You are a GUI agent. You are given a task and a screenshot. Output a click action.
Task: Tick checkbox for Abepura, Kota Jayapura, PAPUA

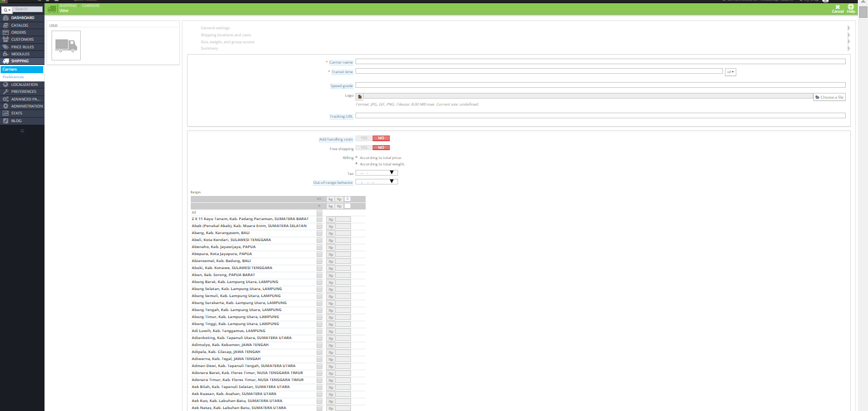point(320,254)
